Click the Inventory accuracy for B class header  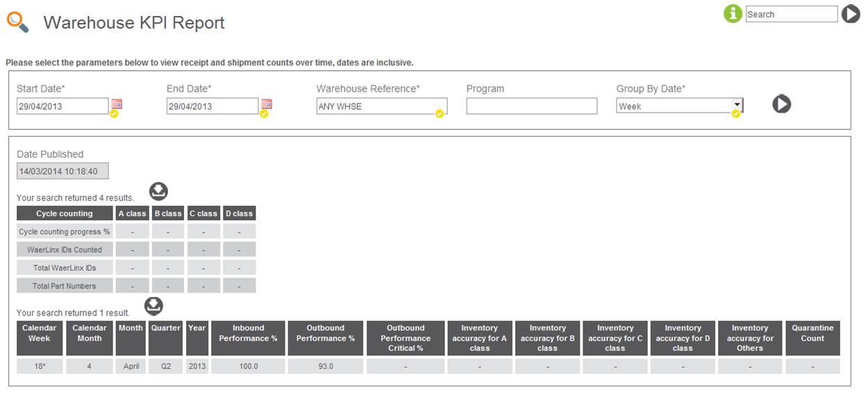tap(548, 338)
